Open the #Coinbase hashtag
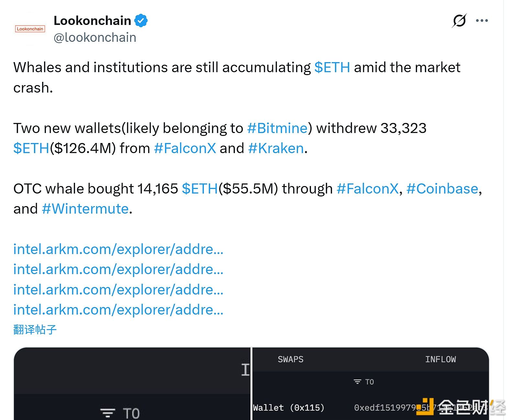This screenshot has height=420, width=510. pyautogui.click(x=442, y=189)
